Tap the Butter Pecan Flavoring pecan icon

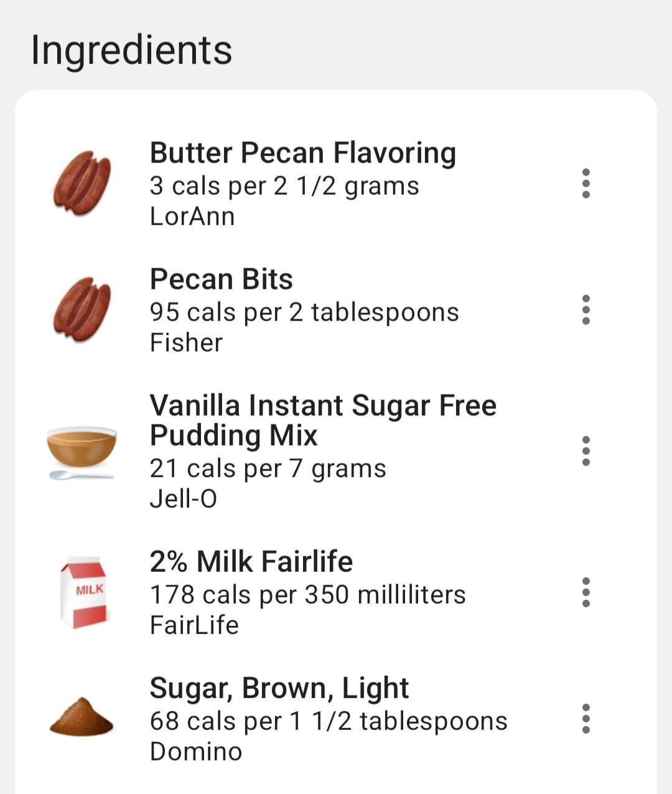(x=82, y=183)
